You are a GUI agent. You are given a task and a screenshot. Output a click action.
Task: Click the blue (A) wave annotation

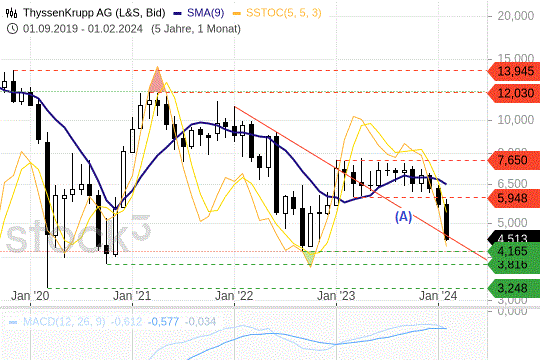403,217
